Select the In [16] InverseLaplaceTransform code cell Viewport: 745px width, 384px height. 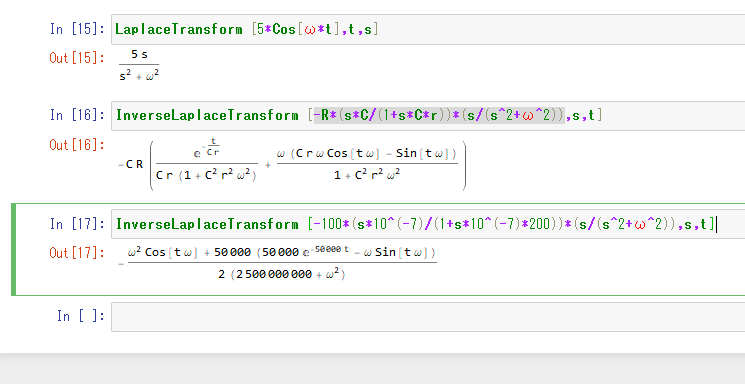tap(428, 115)
